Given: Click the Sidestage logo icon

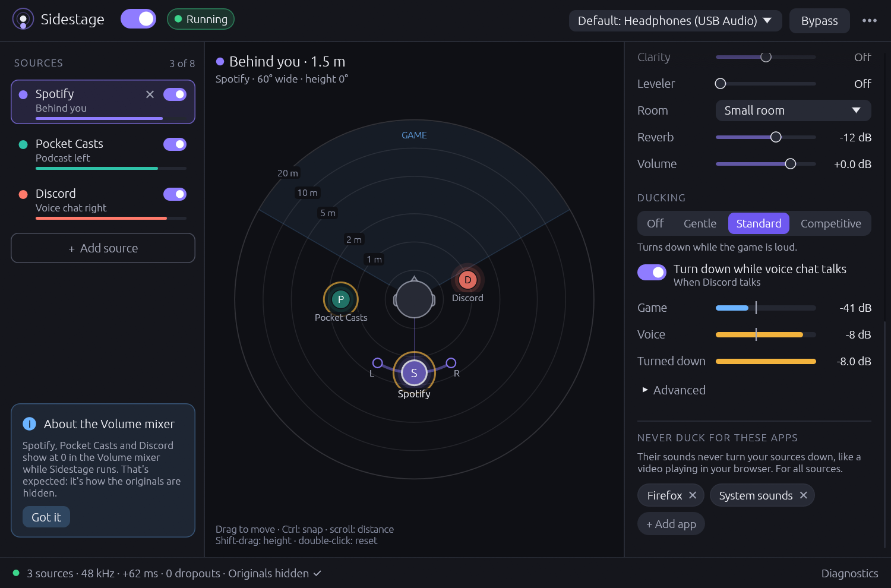Looking at the screenshot, I should pyautogui.click(x=23, y=19).
